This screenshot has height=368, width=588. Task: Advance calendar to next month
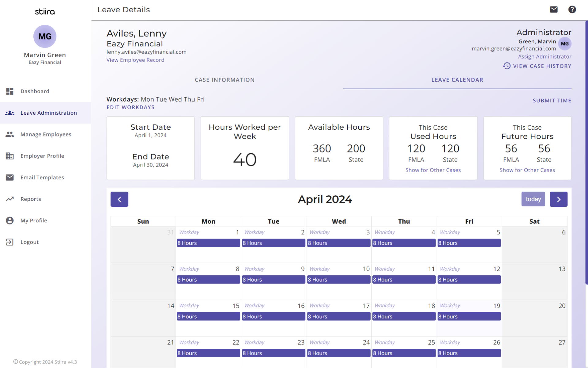(x=558, y=199)
